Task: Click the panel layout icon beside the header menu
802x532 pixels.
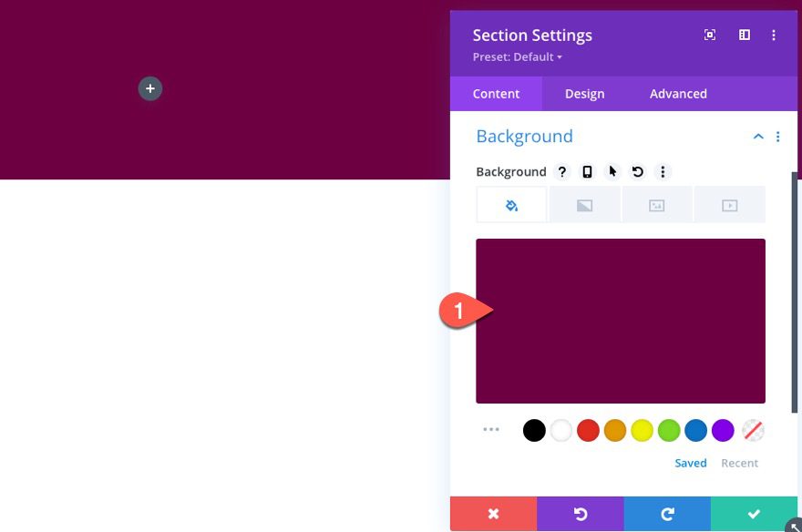Action: coord(744,35)
